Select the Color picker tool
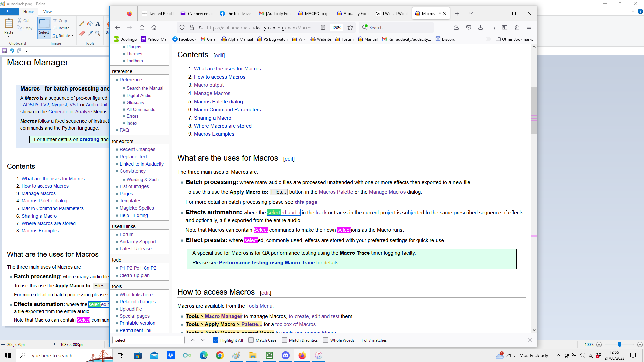 (90, 33)
